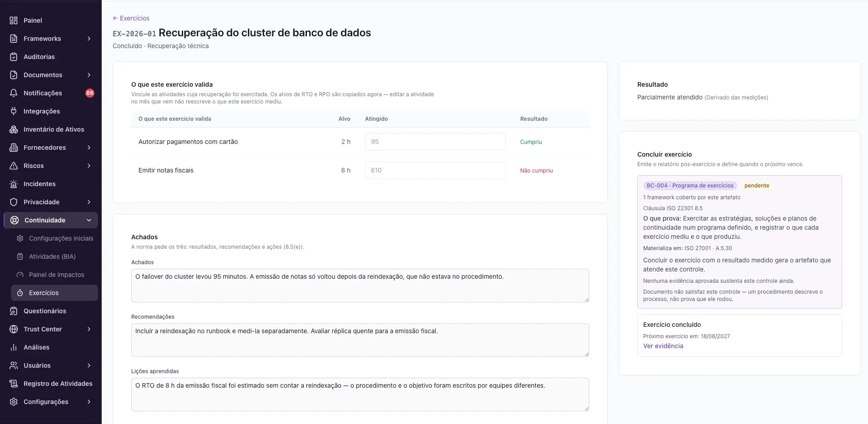Click the Incidentes bug icon

pos(14,184)
